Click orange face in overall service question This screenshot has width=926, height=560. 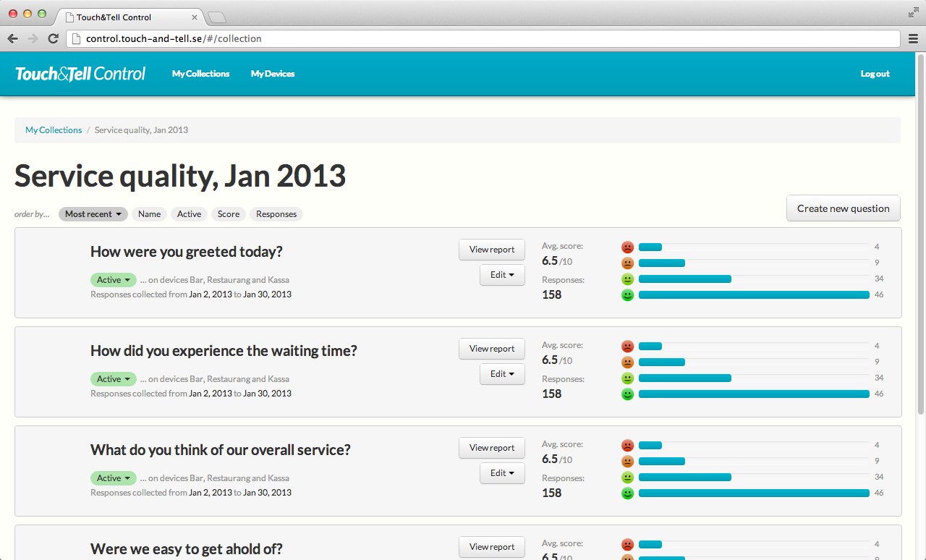pos(627,461)
